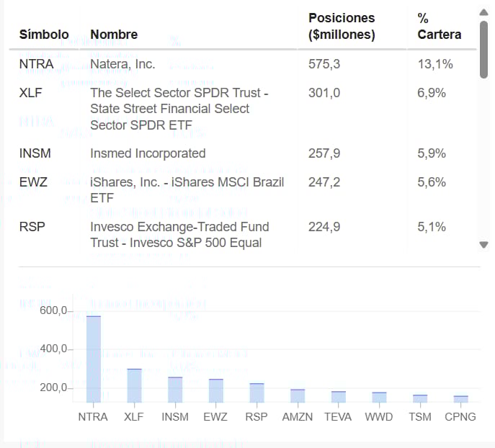Click the Posiciones ($millones) column header

pyautogui.click(x=342, y=25)
